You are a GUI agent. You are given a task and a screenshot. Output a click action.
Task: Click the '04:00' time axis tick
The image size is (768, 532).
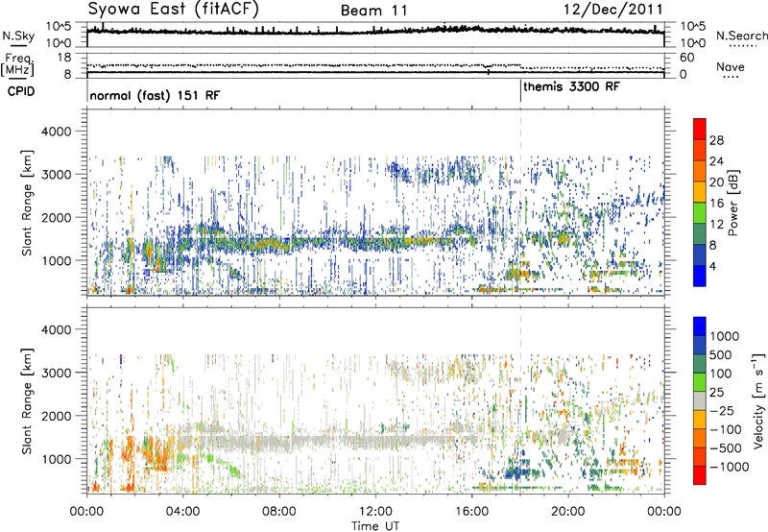(x=182, y=512)
